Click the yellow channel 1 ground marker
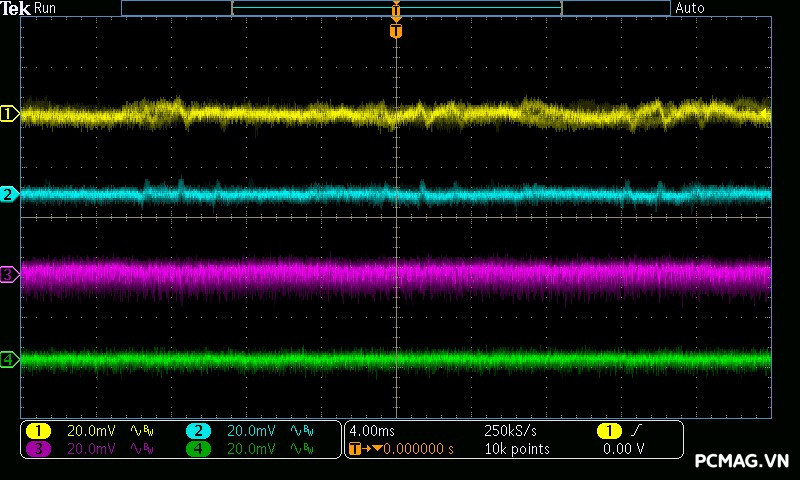The image size is (800, 480). point(9,114)
